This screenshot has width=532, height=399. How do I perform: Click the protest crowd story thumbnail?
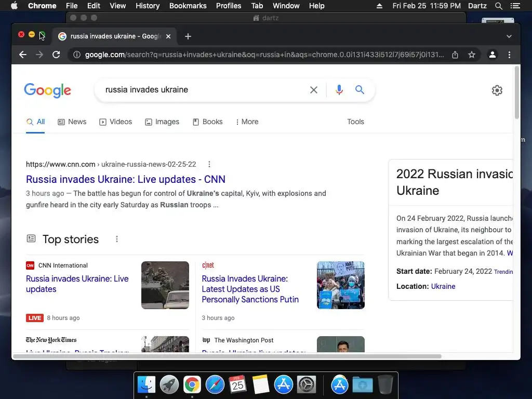[341, 285]
